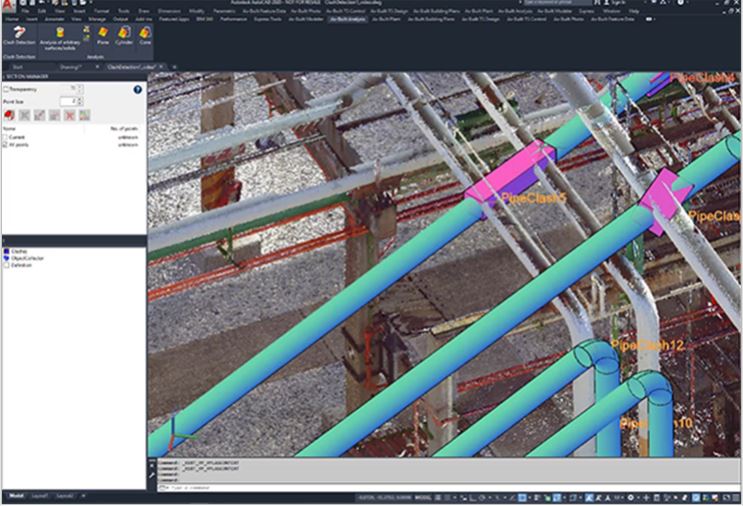The height and width of the screenshot is (506, 743).
Task: Click the red X delete icon in Section Manager
Action: (70, 115)
